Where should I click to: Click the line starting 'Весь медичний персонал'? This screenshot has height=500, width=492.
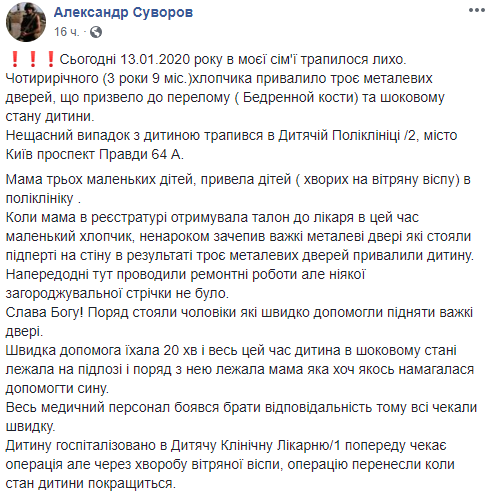click(241, 408)
